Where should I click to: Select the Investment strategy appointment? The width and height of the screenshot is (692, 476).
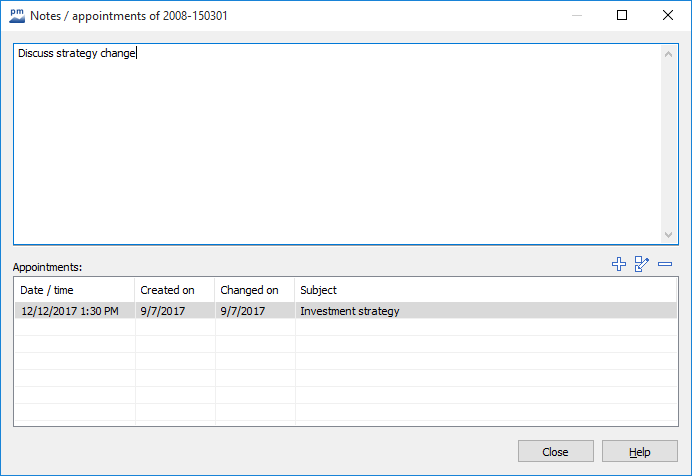[350, 311]
